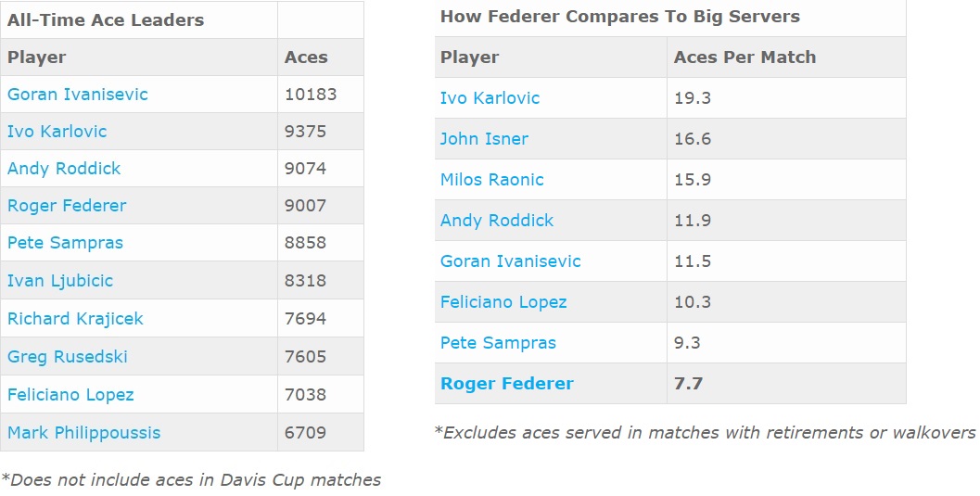980x496 pixels.
Task: Open the Richard Krajicek player link
Action: point(75,319)
